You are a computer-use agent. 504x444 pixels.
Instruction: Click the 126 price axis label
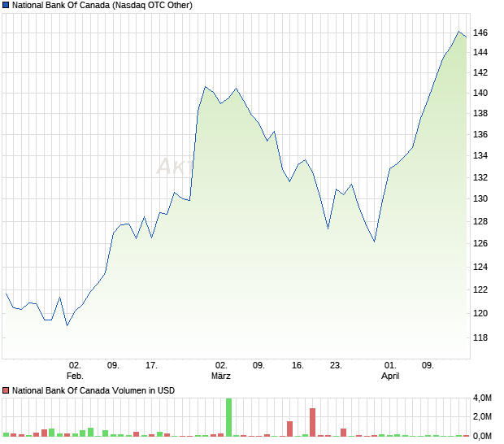pyautogui.click(x=480, y=243)
